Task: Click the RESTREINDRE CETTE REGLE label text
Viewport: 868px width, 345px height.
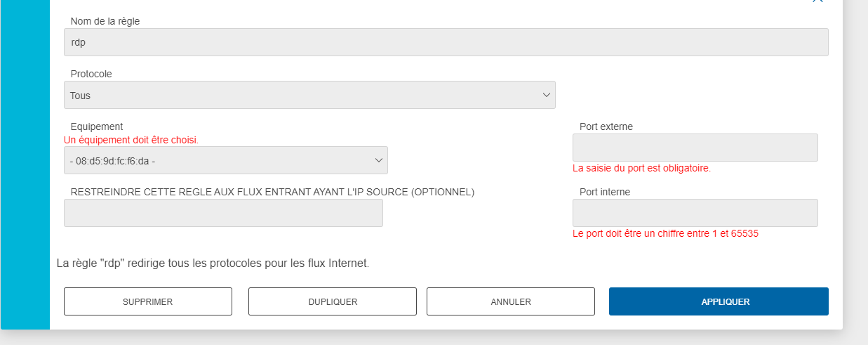Action: [x=272, y=192]
